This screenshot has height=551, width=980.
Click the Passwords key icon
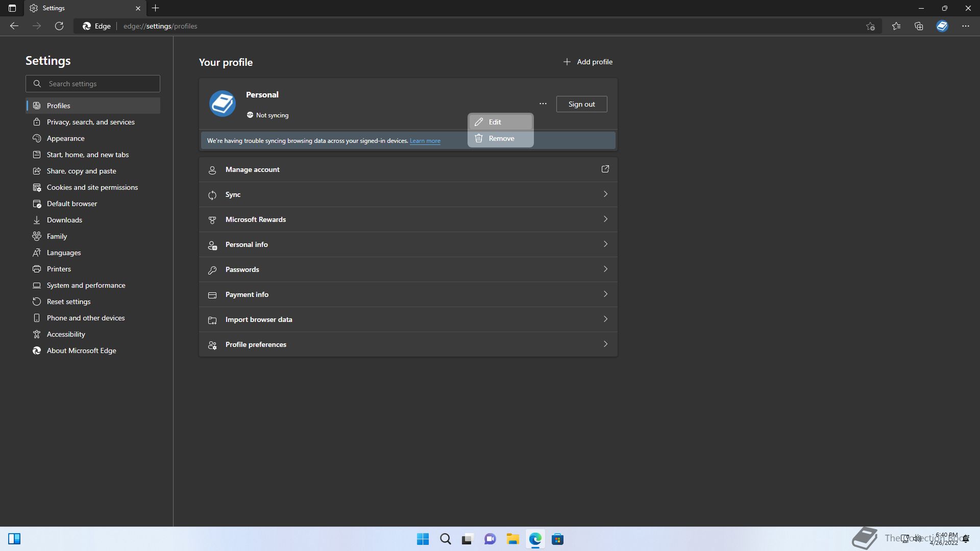point(212,270)
